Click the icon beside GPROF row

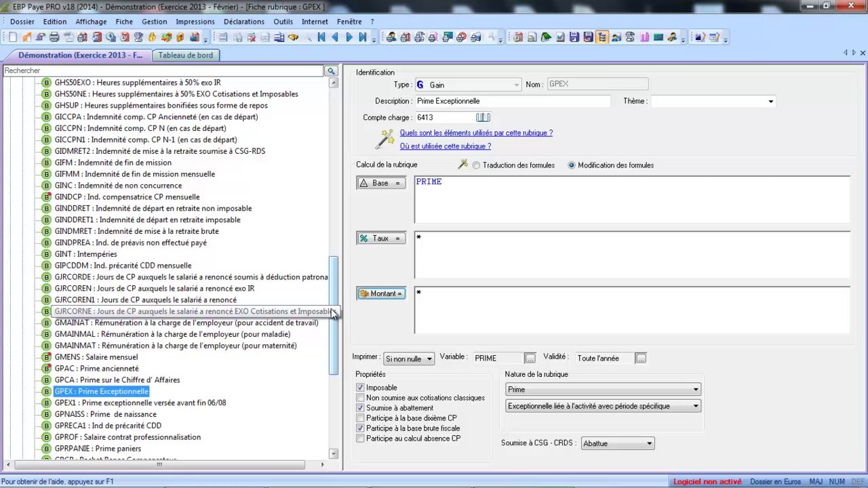coord(47,437)
